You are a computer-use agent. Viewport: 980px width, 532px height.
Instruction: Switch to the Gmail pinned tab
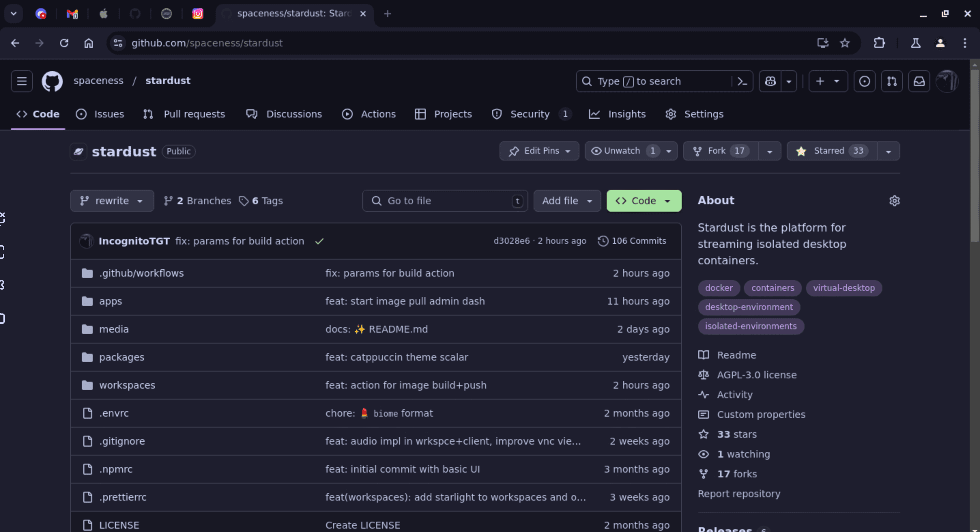[72, 14]
